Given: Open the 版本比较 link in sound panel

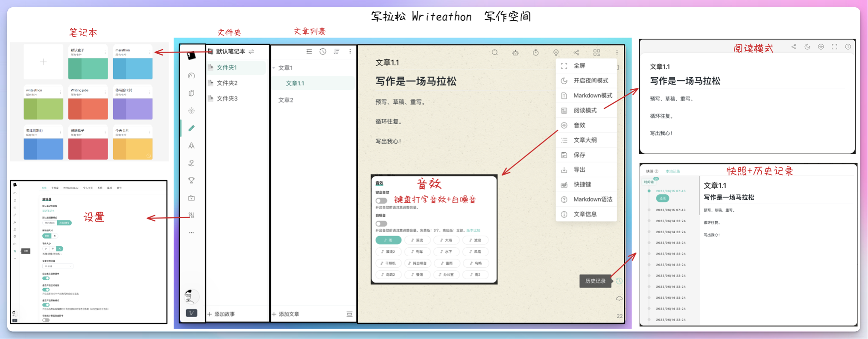Looking at the screenshot, I should [x=473, y=231].
